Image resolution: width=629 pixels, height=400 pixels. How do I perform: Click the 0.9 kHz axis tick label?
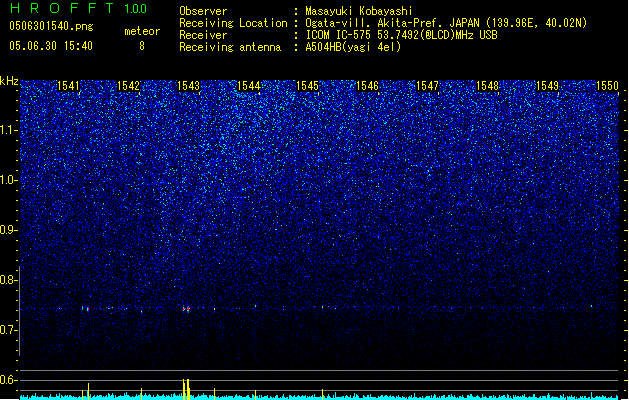(x=8, y=230)
